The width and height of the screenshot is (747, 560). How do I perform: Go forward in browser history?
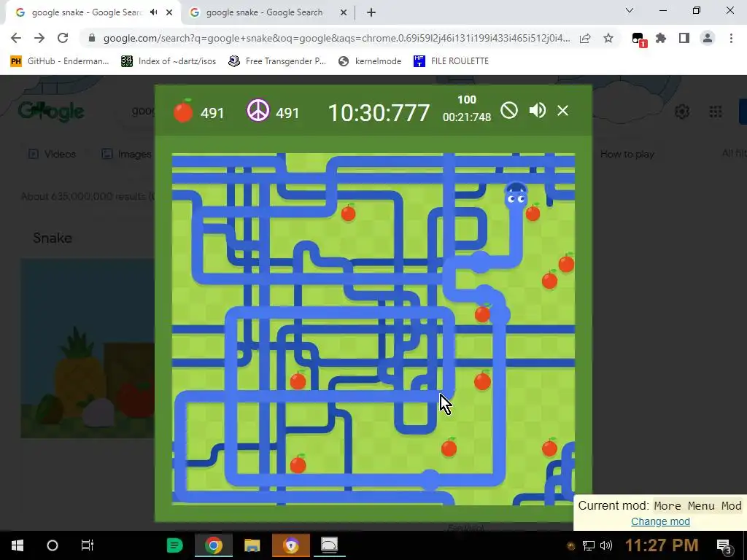[39, 38]
